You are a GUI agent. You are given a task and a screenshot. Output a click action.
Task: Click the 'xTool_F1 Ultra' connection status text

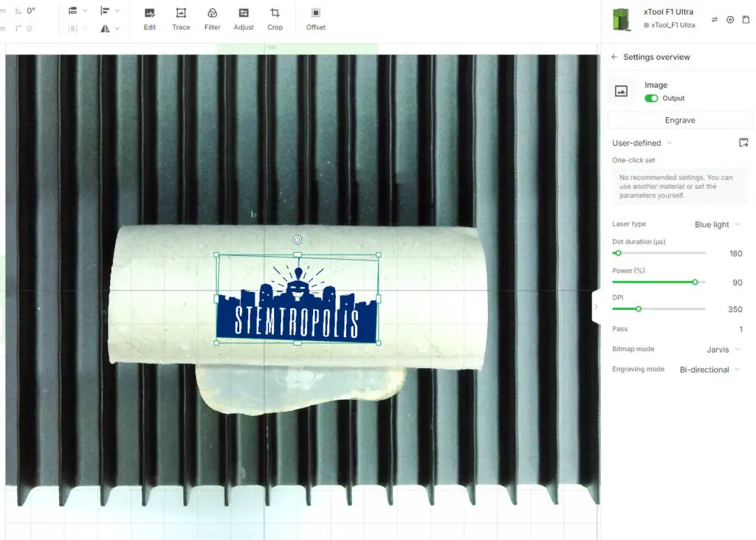pos(673,25)
